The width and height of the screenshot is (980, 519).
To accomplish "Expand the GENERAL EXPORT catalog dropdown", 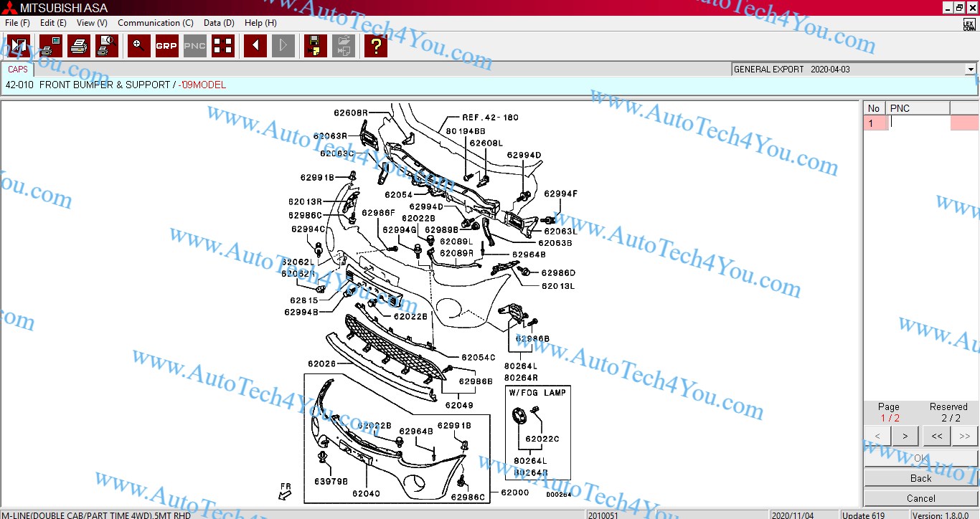I will coord(970,70).
